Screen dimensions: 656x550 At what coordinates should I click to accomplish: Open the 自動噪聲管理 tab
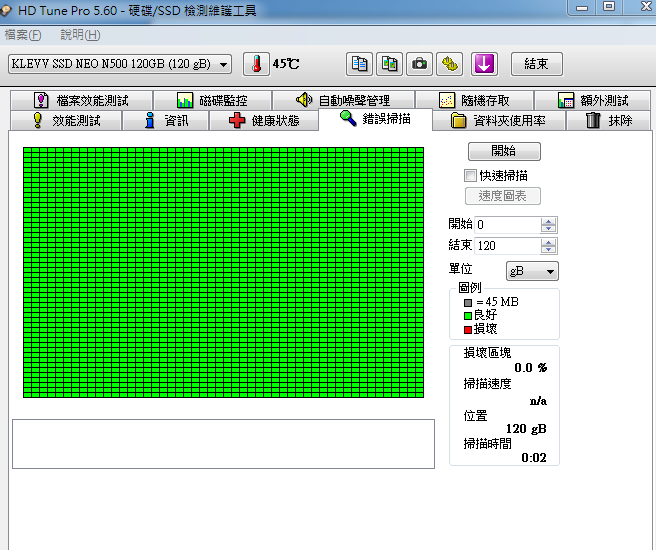343,100
